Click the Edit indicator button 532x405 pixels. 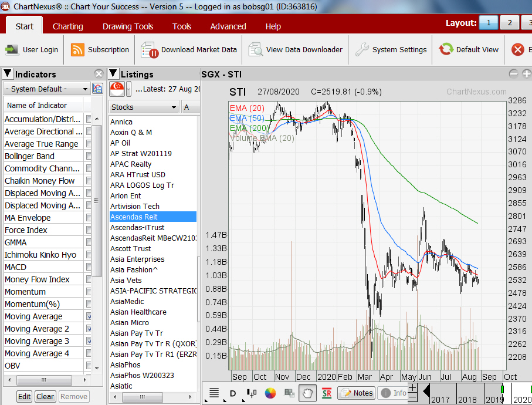(25, 397)
